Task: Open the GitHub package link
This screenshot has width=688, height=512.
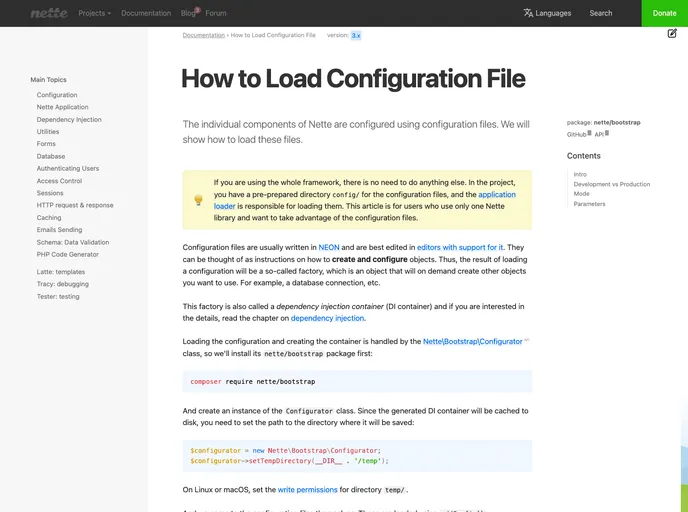Action: point(579,134)
